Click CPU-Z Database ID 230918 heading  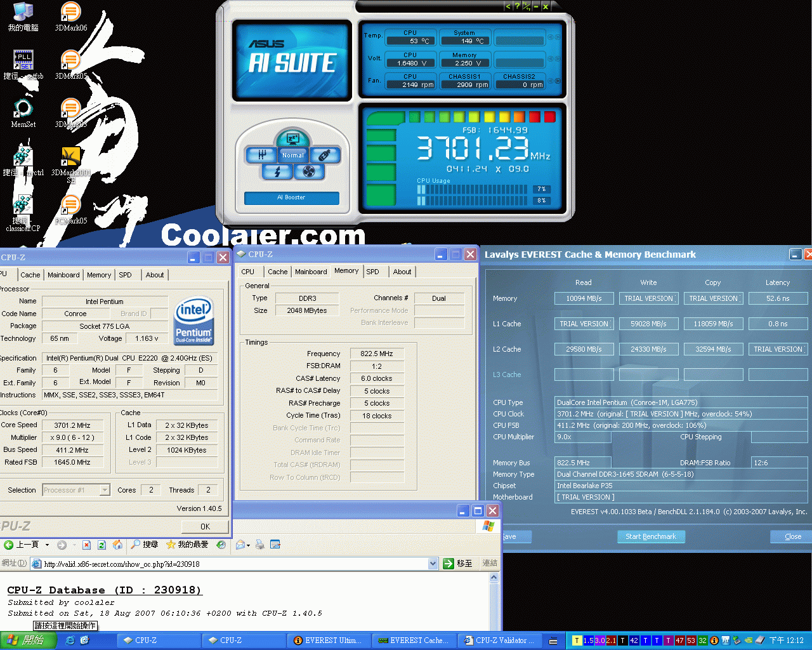click(x=105, y=590)
